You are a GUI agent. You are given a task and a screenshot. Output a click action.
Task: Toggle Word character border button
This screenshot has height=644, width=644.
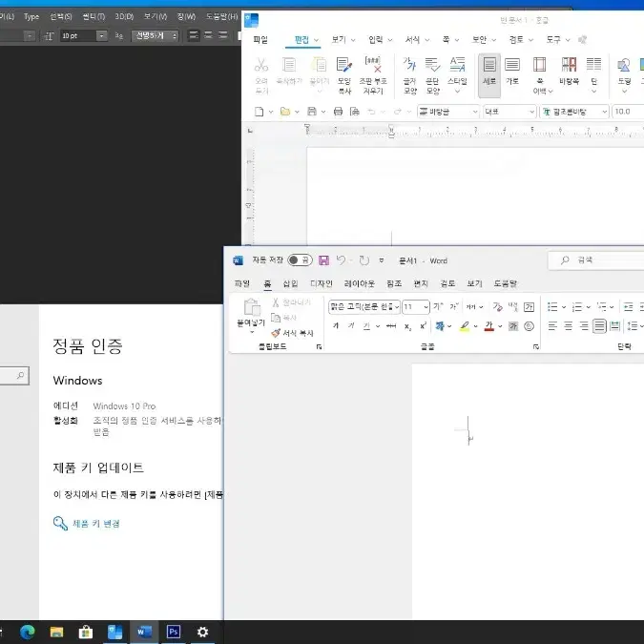(529, 306)
